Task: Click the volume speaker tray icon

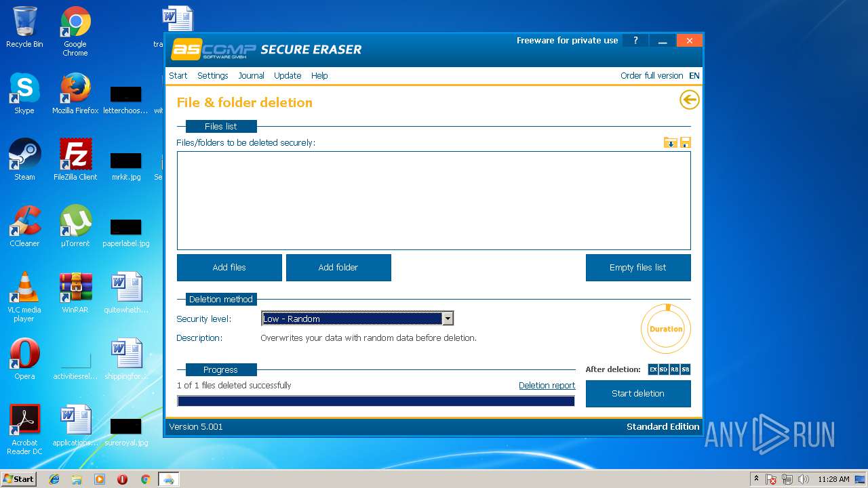Action: click(804, 479)
